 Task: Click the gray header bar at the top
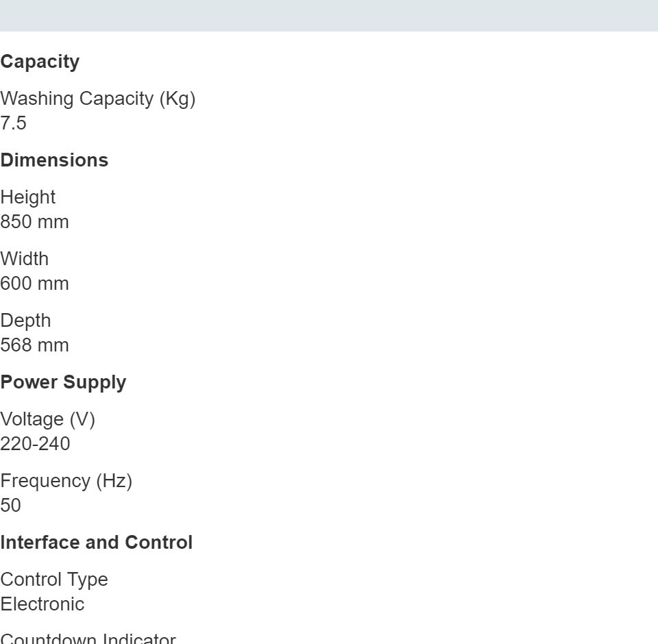(329, 15)
